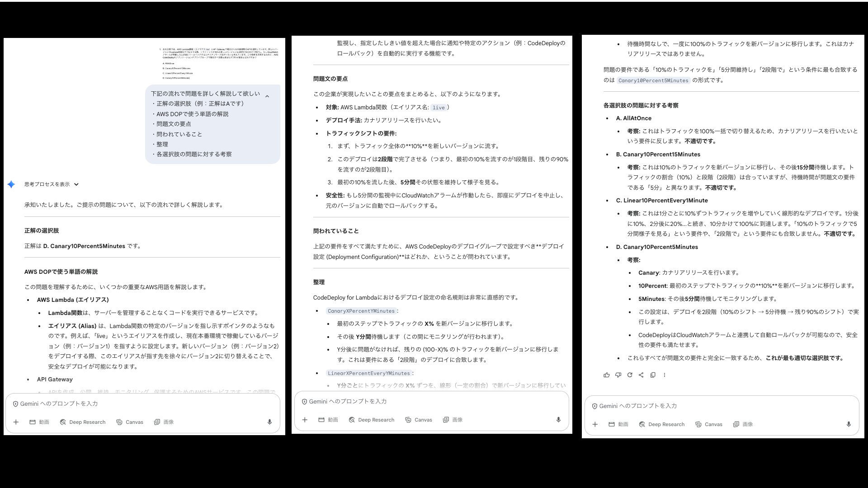Open the uploaded question image thumbnail
The width and height of the screenshot is (868, 488).
220,63
